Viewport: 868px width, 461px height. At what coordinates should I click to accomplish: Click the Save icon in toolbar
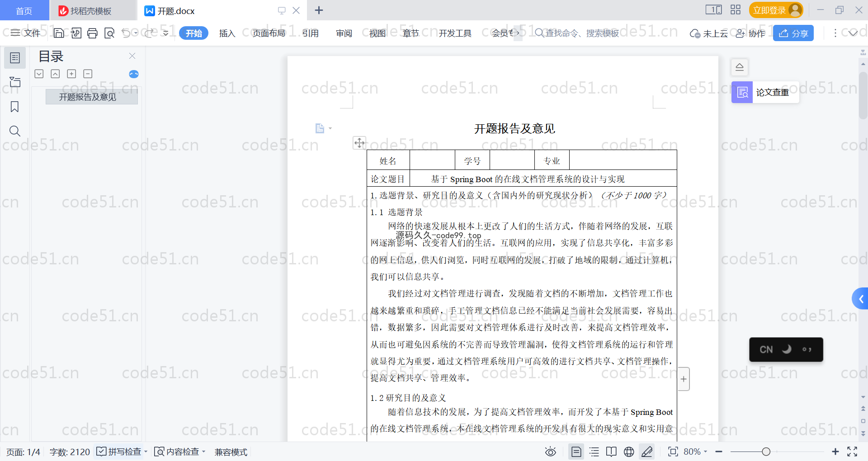[59, 33]
